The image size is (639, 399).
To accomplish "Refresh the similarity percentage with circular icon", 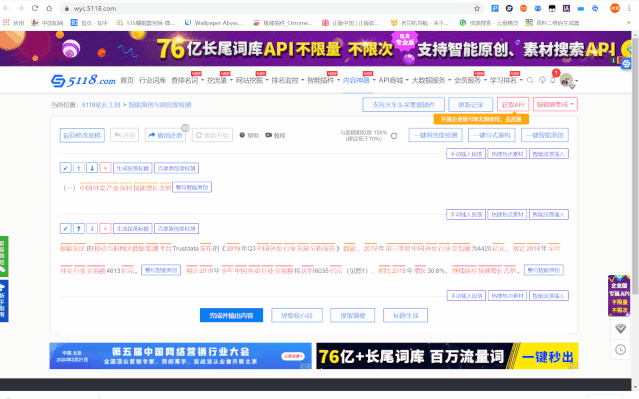I will pos(394,136).
